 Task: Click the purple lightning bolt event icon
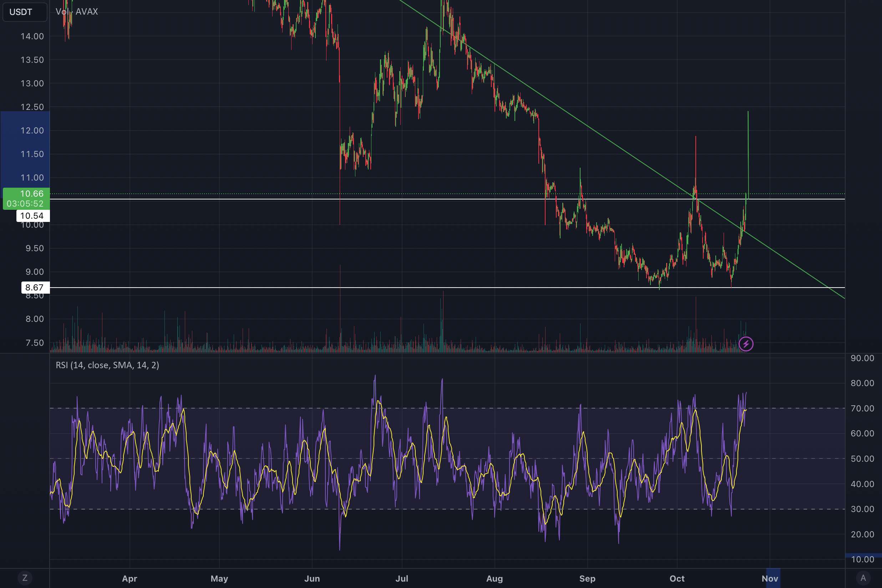tap(746, 344)
